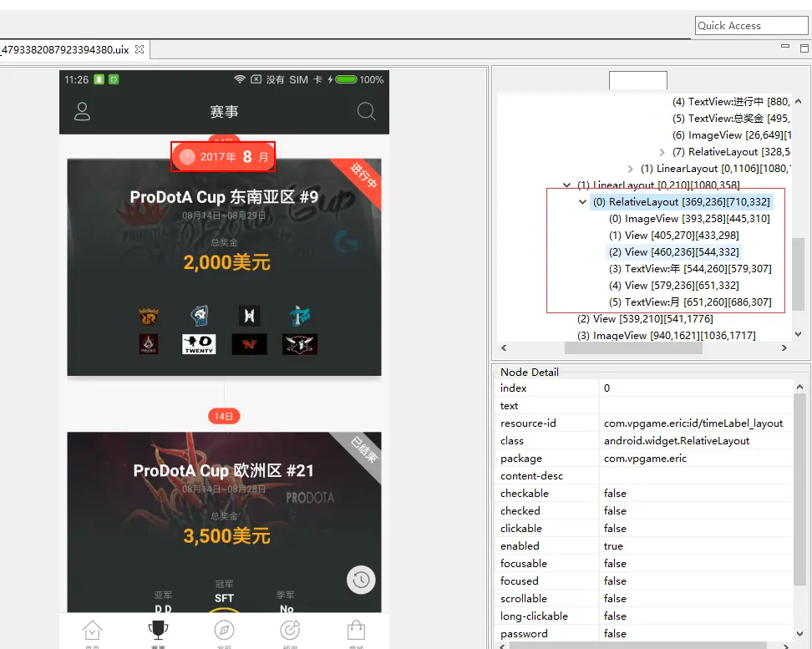The image size is (812, 649).
Task: Select the trophy tab in the bottom navigation
Action: 158,630
